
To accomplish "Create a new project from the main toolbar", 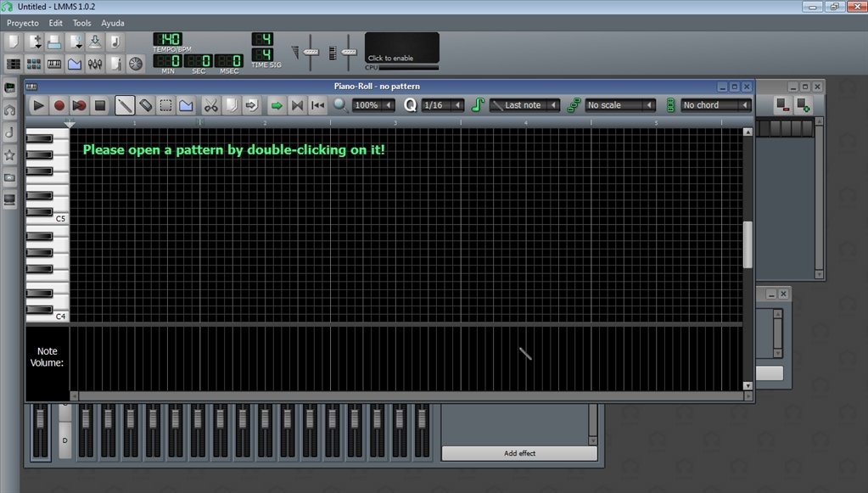I will pyautogui.click(x=13, y=42).
